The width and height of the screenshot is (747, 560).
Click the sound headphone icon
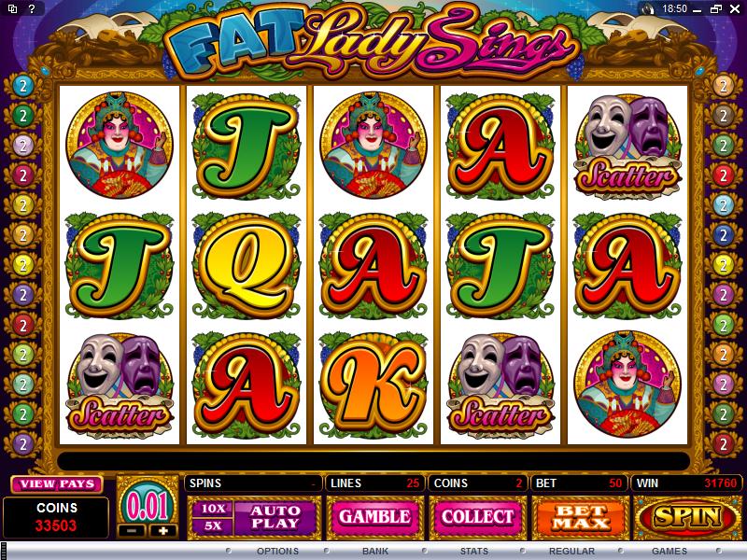coord(648,8)
